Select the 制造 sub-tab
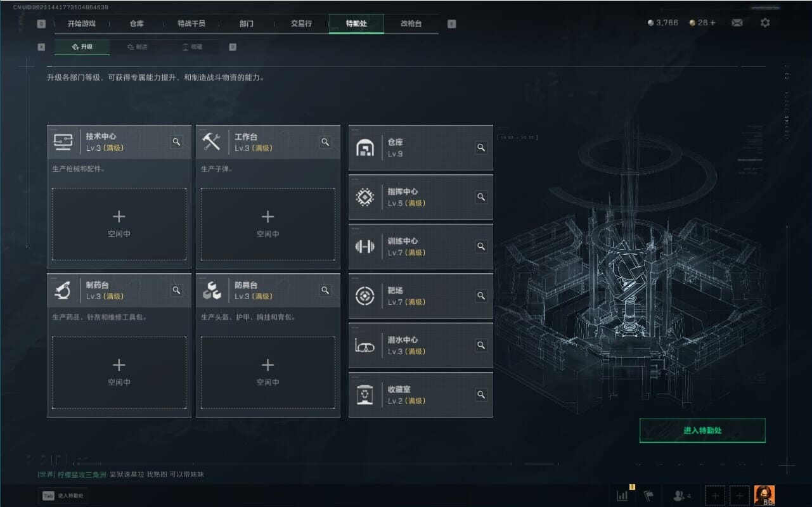This screenshot has width=812, height=507. 137,47
